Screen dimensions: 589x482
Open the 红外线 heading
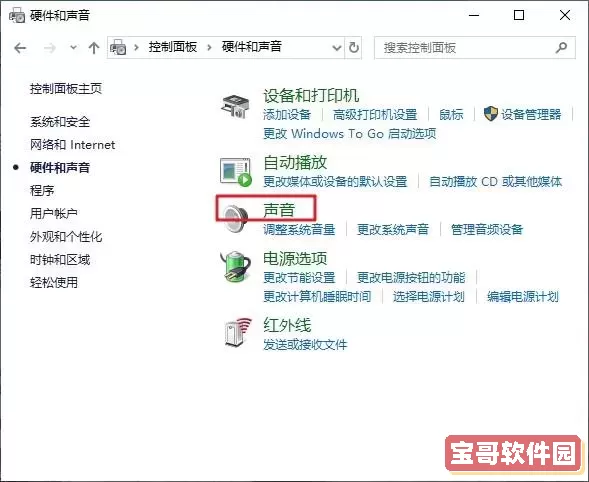[x=287, y=325]
